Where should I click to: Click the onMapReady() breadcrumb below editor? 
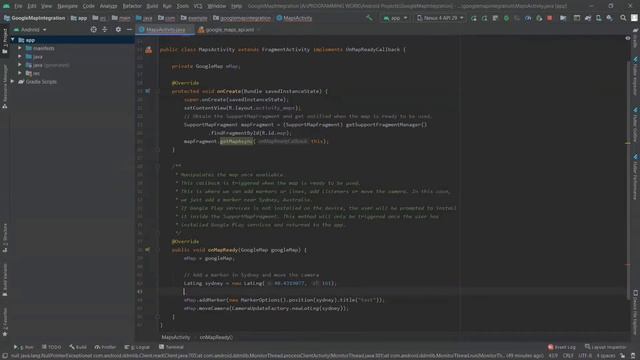(216, 337)
